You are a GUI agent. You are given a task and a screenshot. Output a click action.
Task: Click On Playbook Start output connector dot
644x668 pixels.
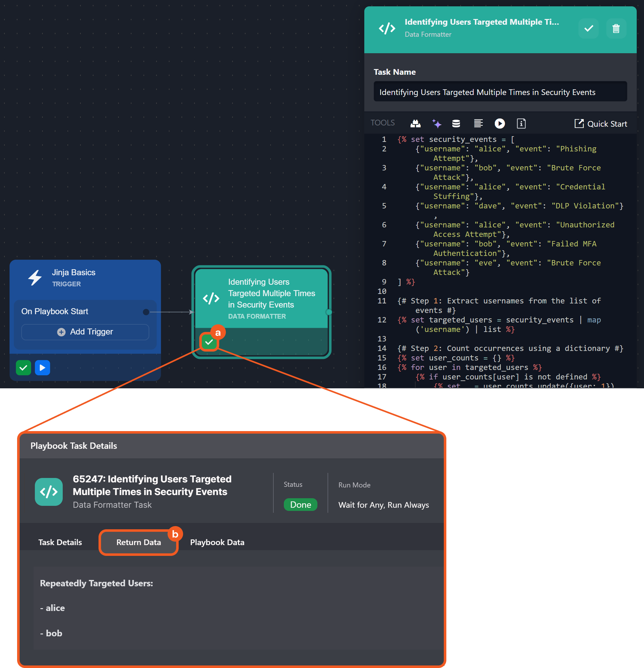(146, 312)
